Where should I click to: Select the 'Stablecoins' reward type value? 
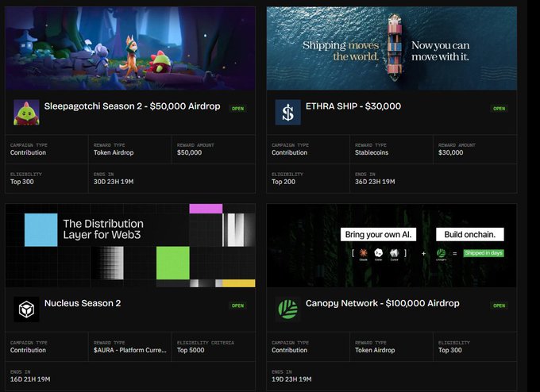[x=372, y=152]
